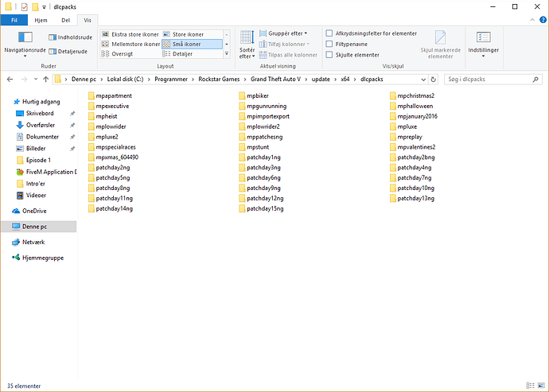This screenshot has height=392, width=549.
Task: Open Gruppér efter dropdown
Action: click(x=283, y=33)
